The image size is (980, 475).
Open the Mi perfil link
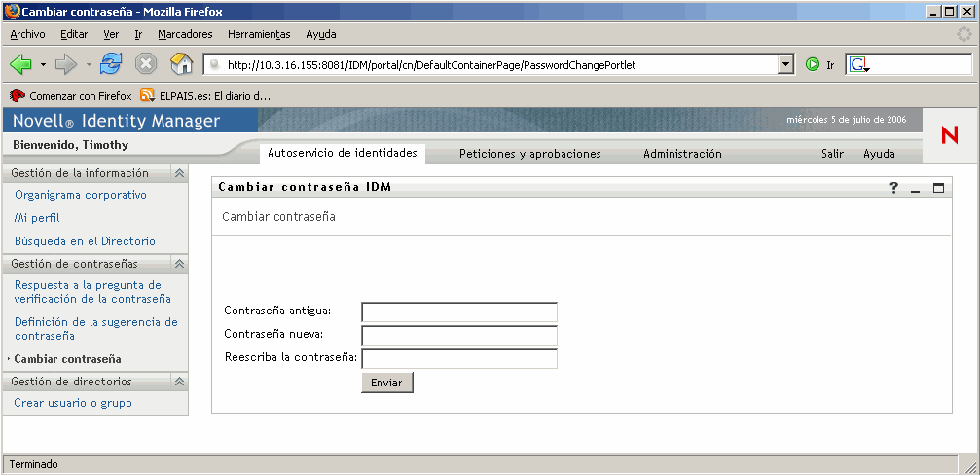click(x=37, y=218)
